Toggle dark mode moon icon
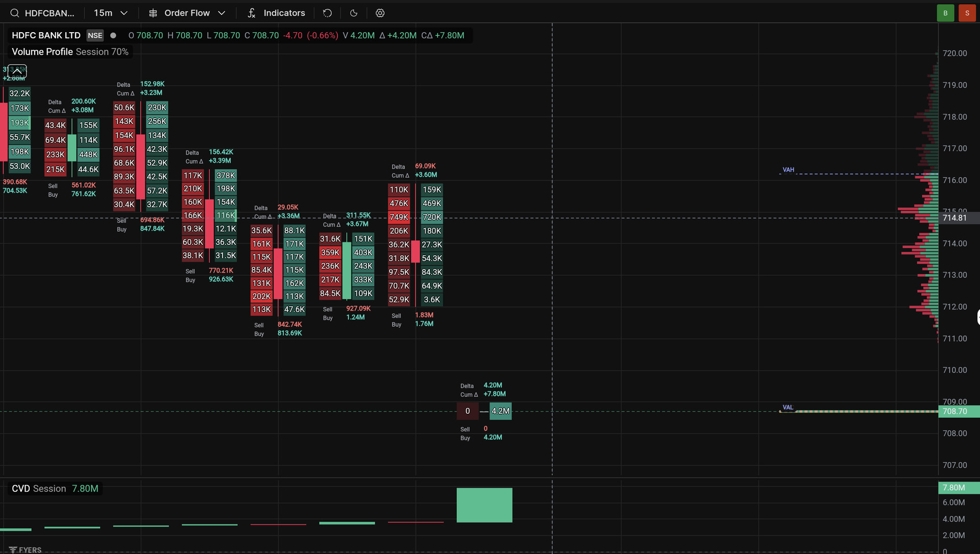Screen dimensions: 980x554 [354, 13]
